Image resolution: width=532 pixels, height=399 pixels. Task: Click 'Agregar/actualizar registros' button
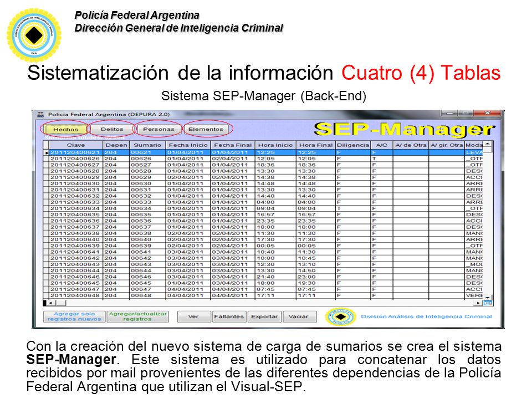[137, 316]
